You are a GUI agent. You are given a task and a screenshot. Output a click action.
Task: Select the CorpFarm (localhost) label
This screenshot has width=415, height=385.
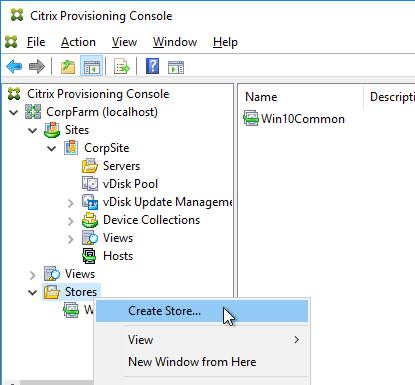[x=102, y=112]
